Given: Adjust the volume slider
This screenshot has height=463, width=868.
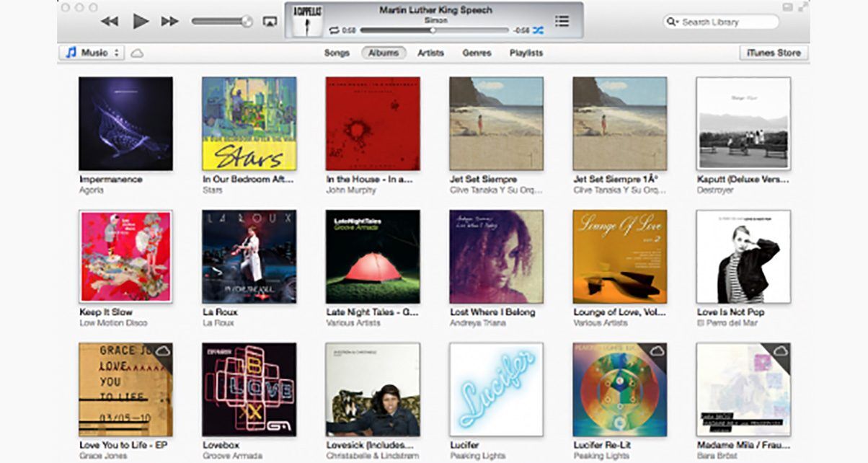Looking at the screenshot, I should pyautogui.click(x=221, y=22).
